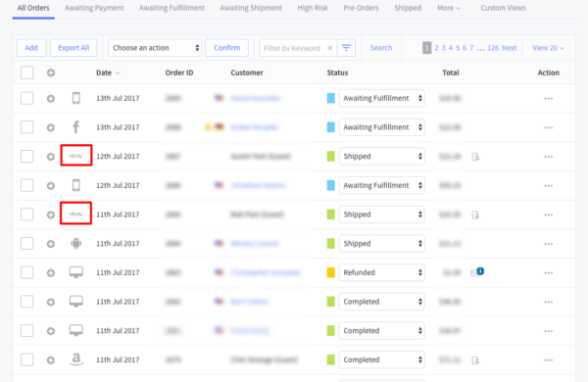Select the All Orders tab
The height and width of the screenshot is (382, 588).
(33, 8)
